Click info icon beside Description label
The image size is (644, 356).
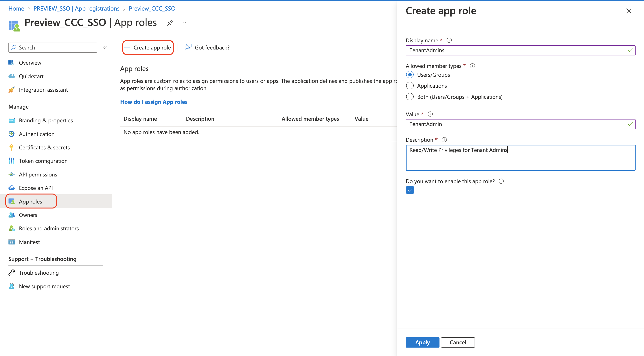click(444, 140)
